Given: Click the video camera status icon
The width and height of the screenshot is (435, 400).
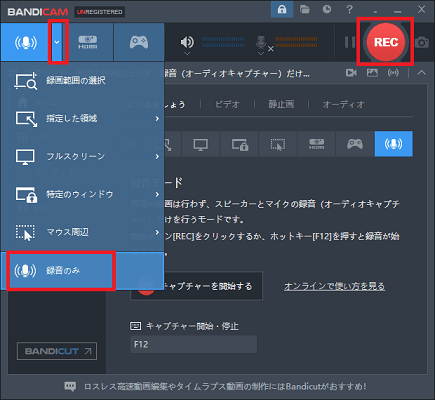Looking at the screenshot, I should pos(351,73).
